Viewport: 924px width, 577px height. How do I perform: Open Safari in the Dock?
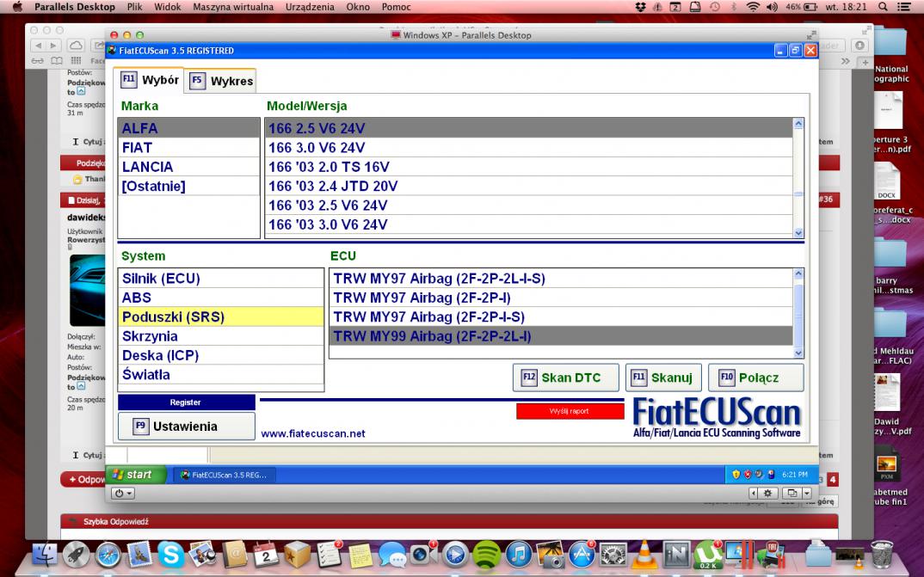(108, 554)
